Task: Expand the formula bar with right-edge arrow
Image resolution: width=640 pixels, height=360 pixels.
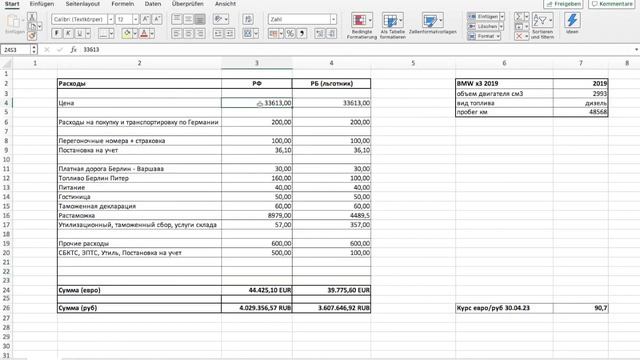Action: point(636,49)
